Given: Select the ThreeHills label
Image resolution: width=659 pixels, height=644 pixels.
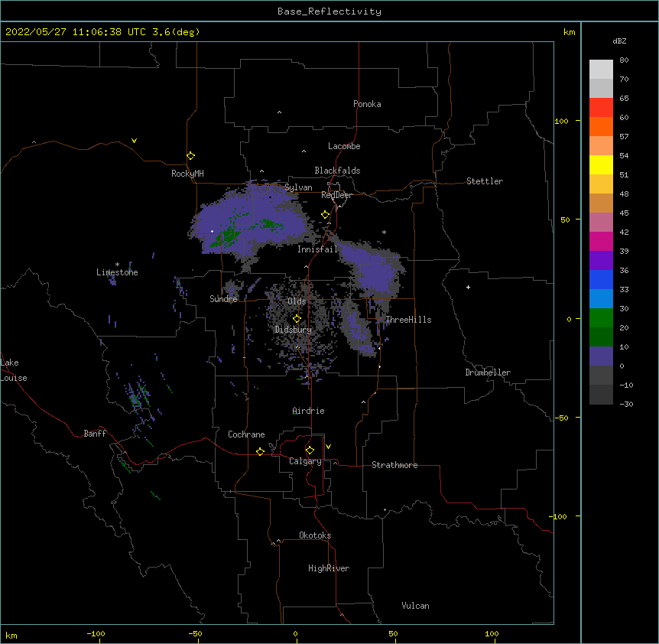Looking at the screenshot, I should [408, 320].
